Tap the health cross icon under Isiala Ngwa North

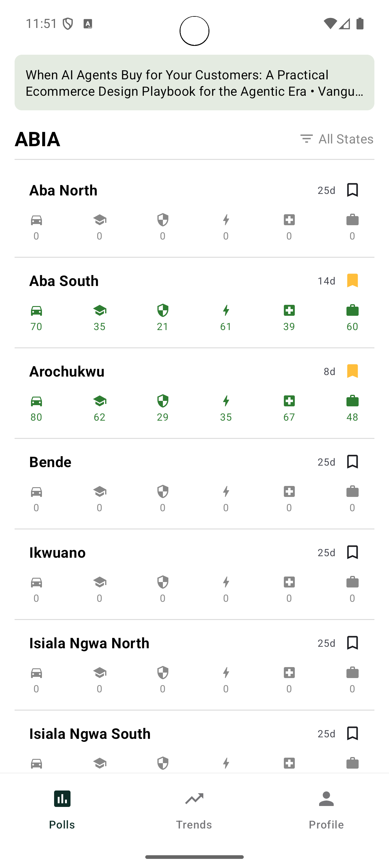(x=289, y=673)
